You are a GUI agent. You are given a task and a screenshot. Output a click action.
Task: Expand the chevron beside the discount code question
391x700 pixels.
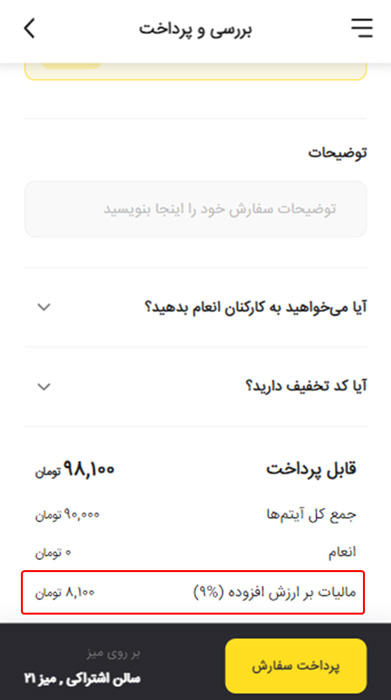click(44, 386)
